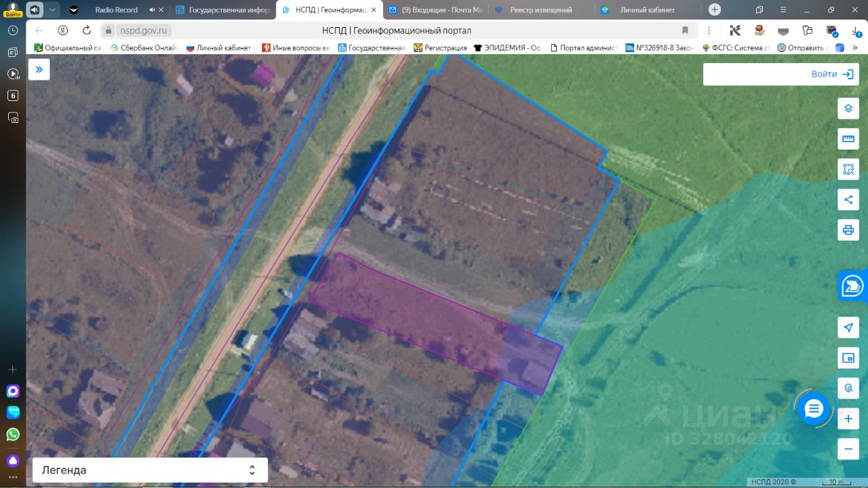This screenshot has height=488, width=868.
Task: Switch to the Государственная информ tab
Action: [x=223, y=10]
